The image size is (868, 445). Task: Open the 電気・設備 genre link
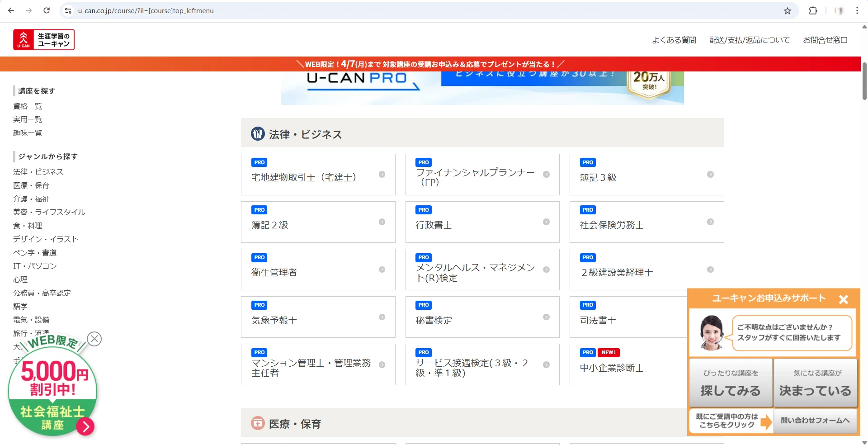tap(31, 320)
